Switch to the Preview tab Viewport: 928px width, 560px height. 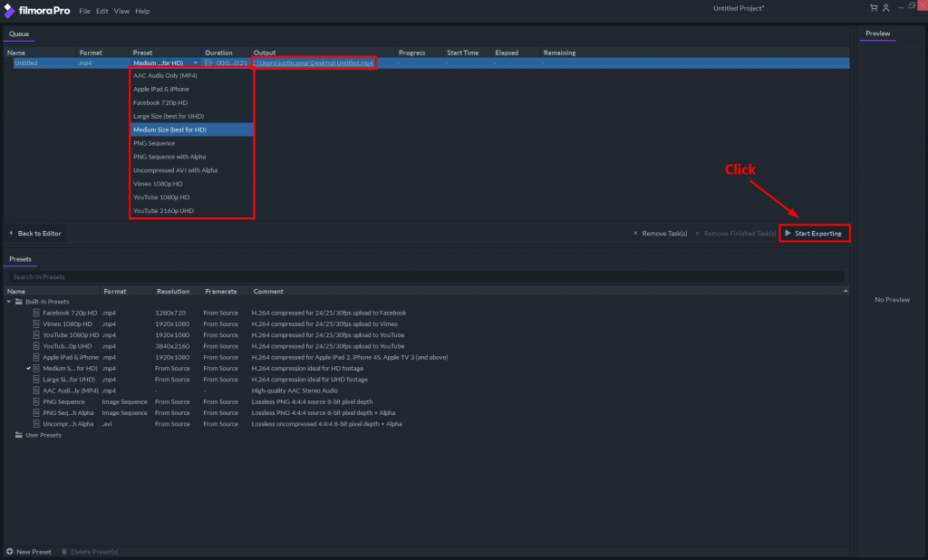pos(877,34)
